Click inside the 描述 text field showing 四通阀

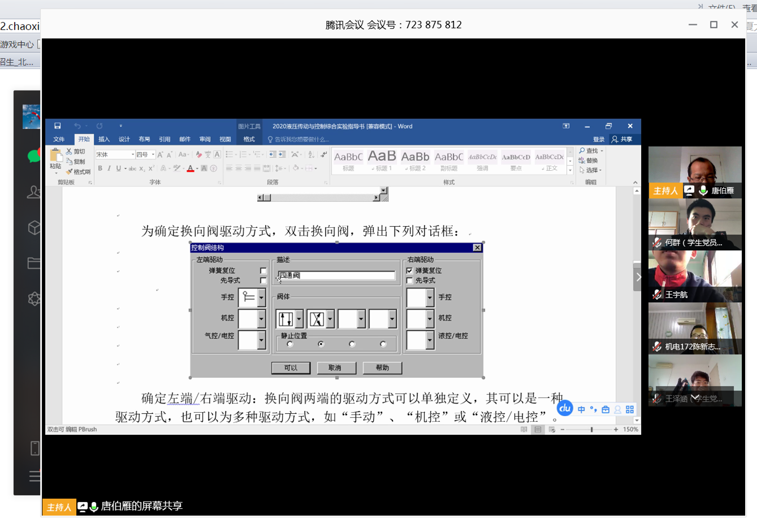click(336, 274)
